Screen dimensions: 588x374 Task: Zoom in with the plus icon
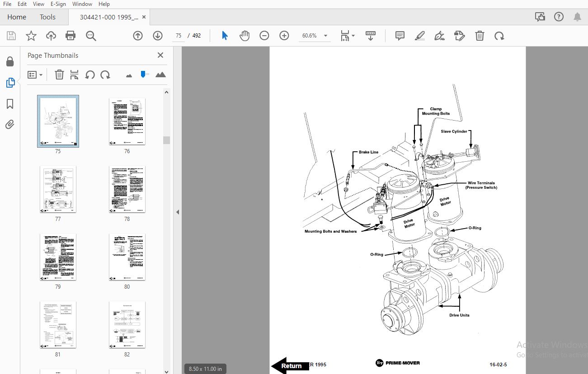point(284,36)
